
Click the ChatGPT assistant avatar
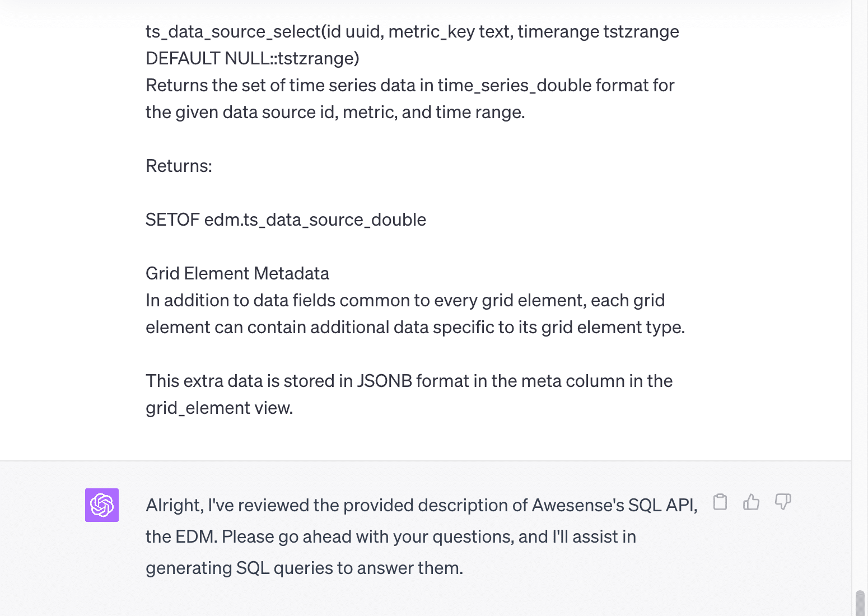click(102, 505)
